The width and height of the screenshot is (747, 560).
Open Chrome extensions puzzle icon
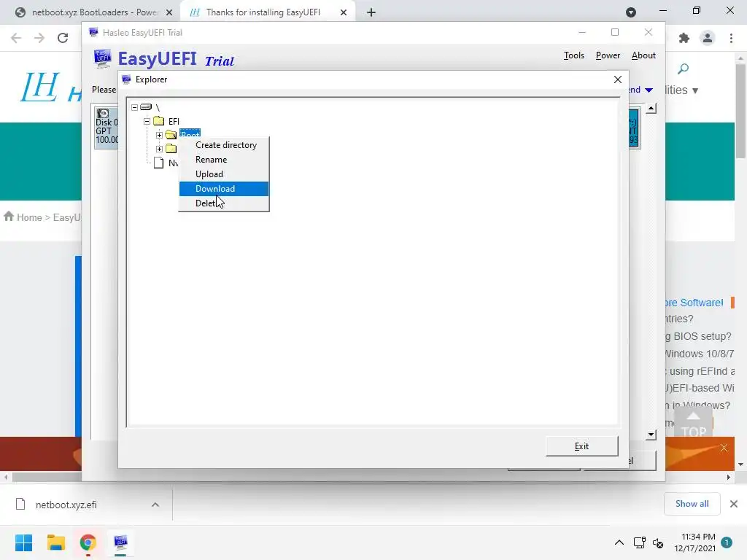[x=684, y=38]
